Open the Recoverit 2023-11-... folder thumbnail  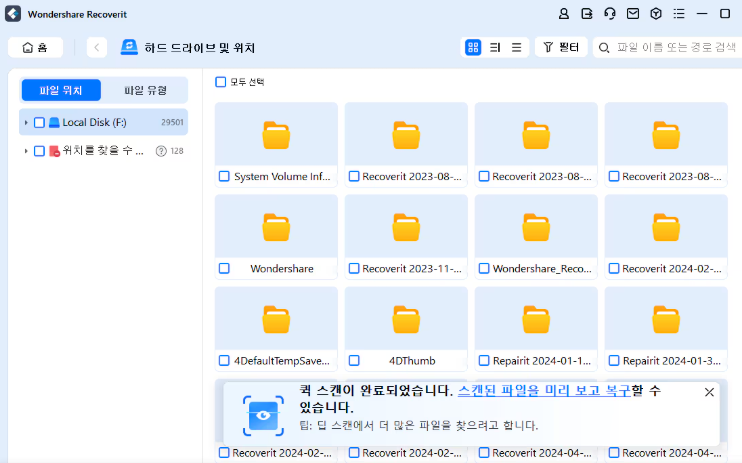(406, 227)
